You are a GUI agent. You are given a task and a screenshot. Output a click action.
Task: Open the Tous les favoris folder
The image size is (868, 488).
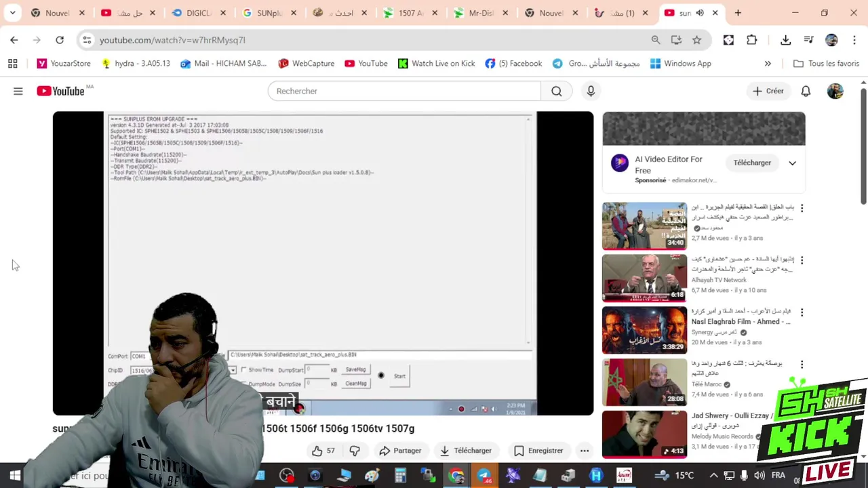click(826, 64)
